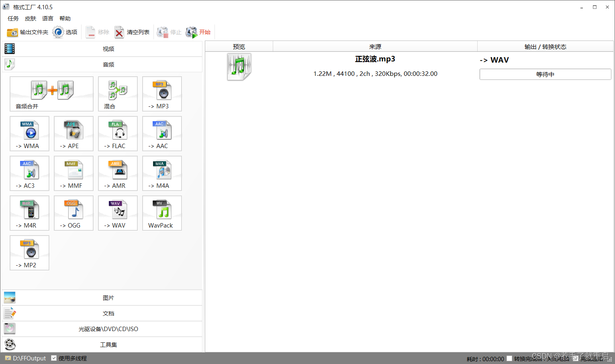
Task: Select the 正弦波.mp3 file name
Action: (x=375, y=59)
